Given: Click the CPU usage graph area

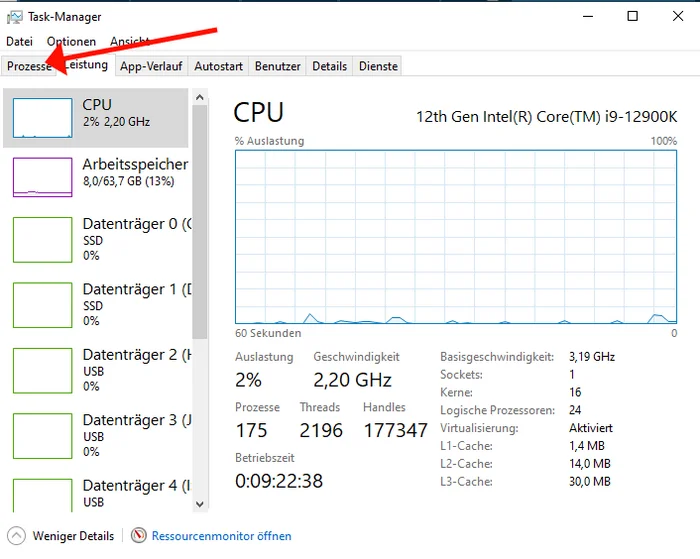Looking at the screenshot, I should pos(456,237).
